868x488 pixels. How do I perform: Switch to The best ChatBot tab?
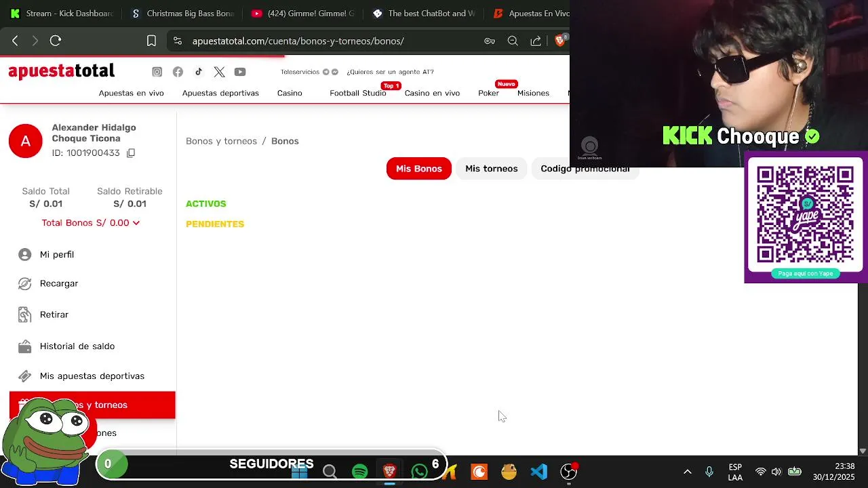click(x=423, y=14)
